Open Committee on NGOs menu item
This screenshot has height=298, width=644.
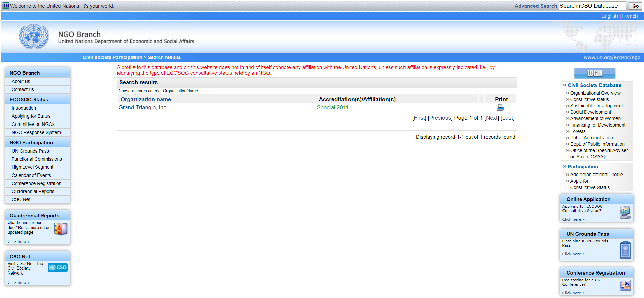(x=33, y=124)
